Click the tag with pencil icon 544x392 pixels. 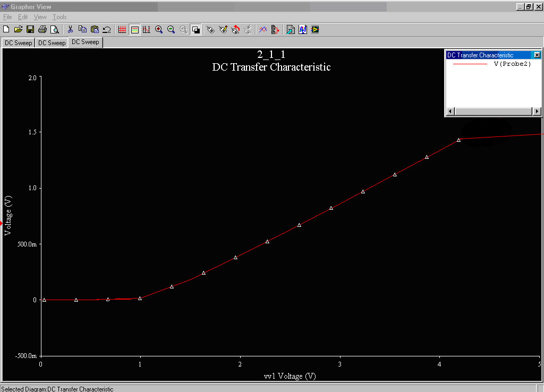(223, 30)
